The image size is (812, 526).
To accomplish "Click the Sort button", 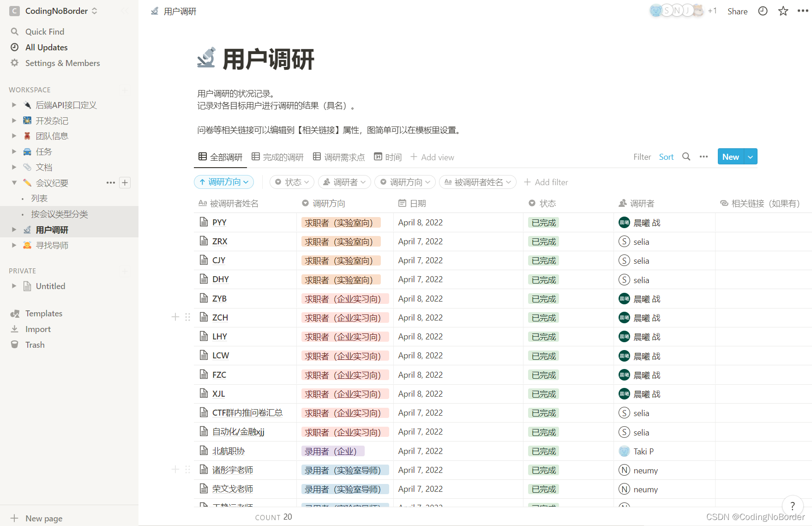I will [x=666, y=157].
